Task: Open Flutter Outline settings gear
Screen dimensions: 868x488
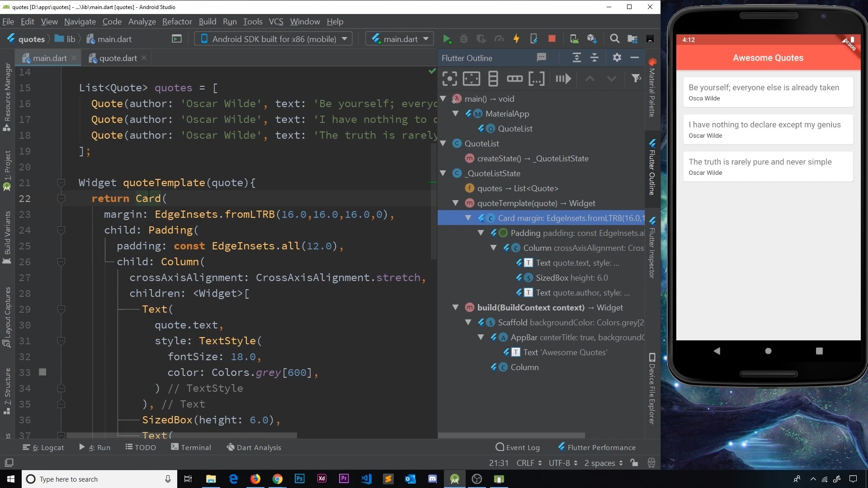Action: [617, 58]
